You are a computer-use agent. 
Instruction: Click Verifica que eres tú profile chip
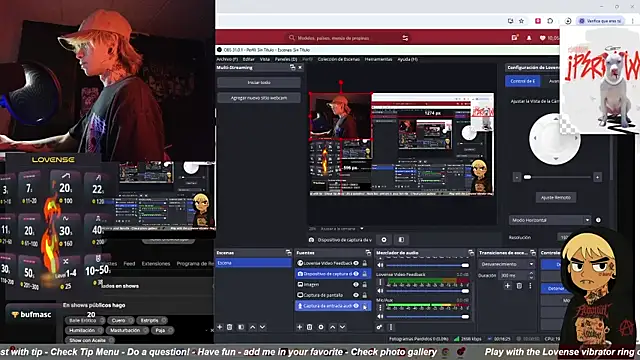click(600, 21)
